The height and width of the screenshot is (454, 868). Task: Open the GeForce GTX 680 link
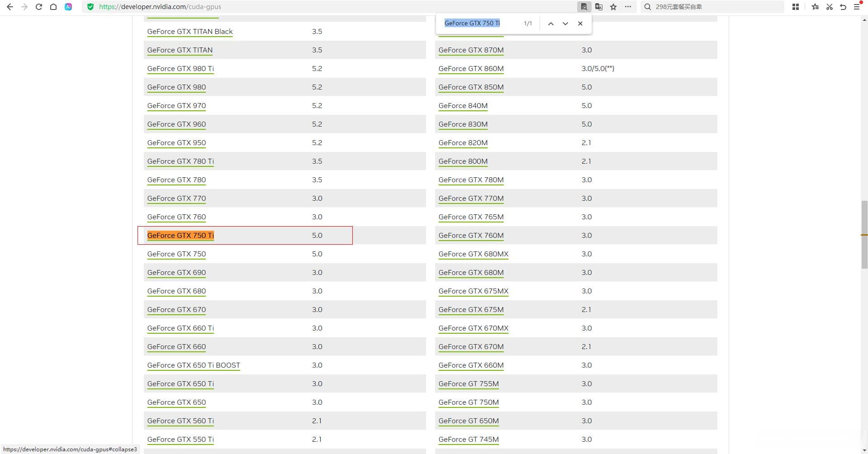click(176, 291)
